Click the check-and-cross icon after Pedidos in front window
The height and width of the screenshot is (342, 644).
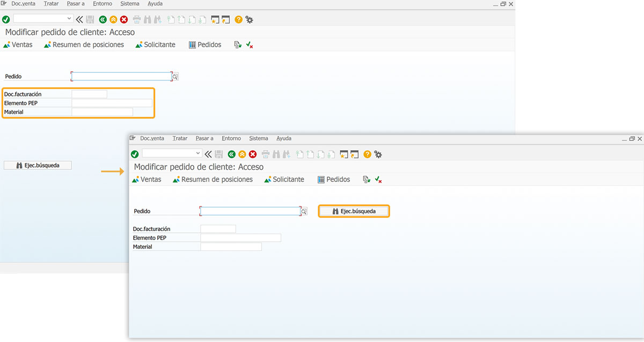pos(378,180)
